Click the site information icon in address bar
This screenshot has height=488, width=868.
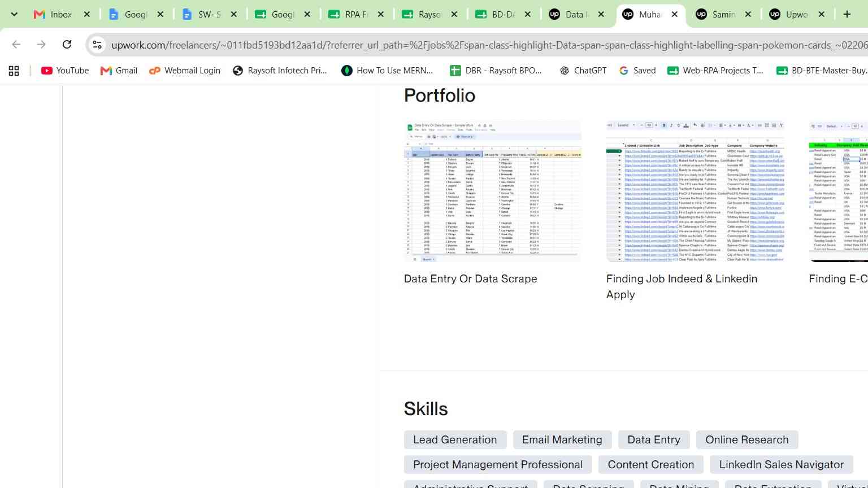point(97,45)
